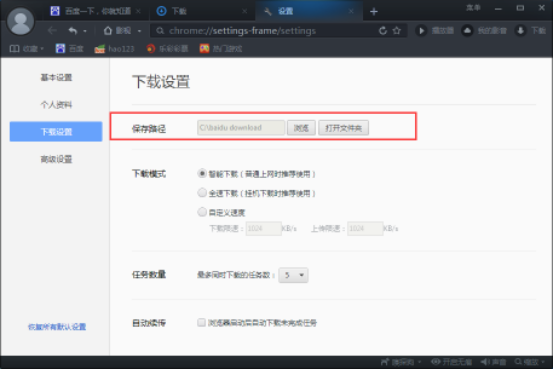
Task: Toggle the auto-resume downloads on startup checkbox
Action: 201,322
